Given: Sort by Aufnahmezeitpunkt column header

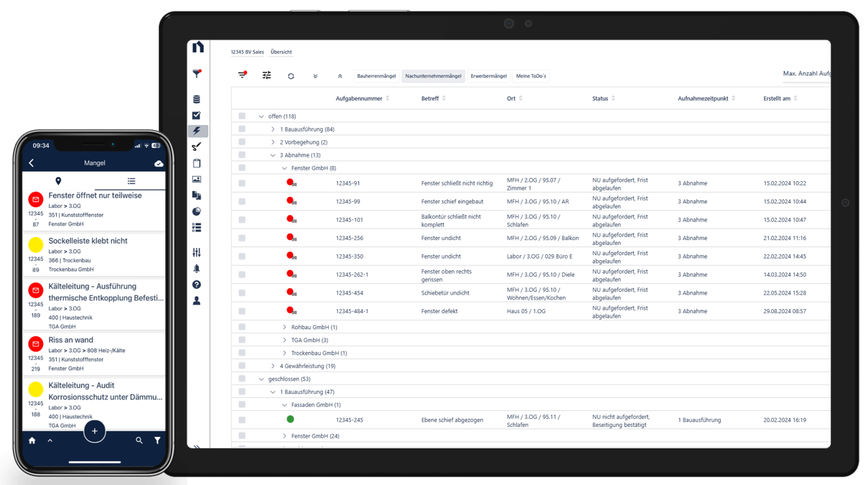Looking at the screenshot, I should [706, 98].
